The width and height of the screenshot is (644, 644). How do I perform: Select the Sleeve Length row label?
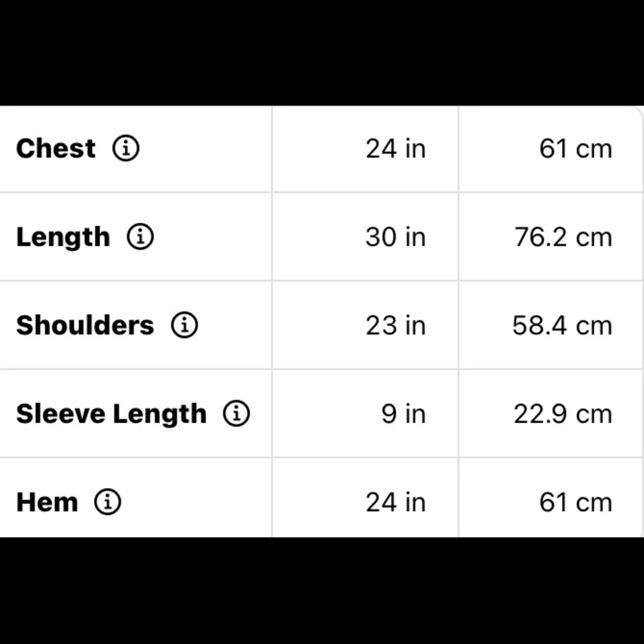click(111, 414)
